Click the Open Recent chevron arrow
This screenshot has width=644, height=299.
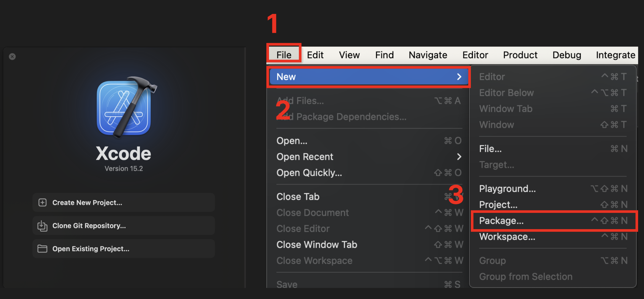459,157
